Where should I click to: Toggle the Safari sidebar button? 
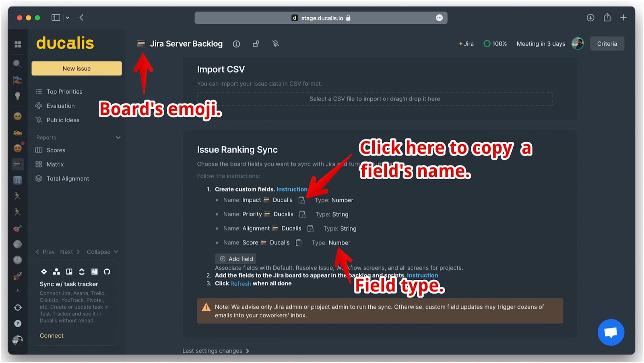click(x=56, y=18)
